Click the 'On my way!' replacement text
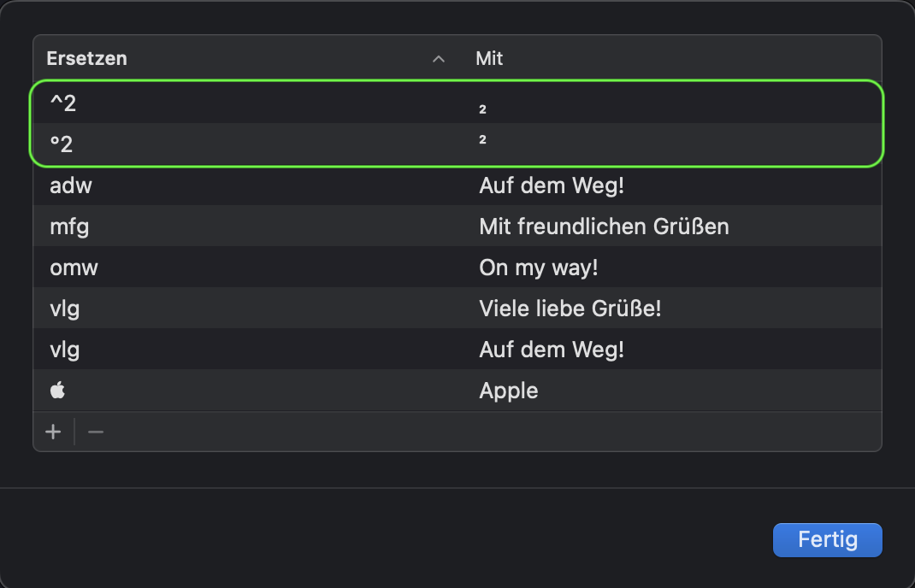The height and width of the screenshot is (588, 915). click(x=539, y=268)
